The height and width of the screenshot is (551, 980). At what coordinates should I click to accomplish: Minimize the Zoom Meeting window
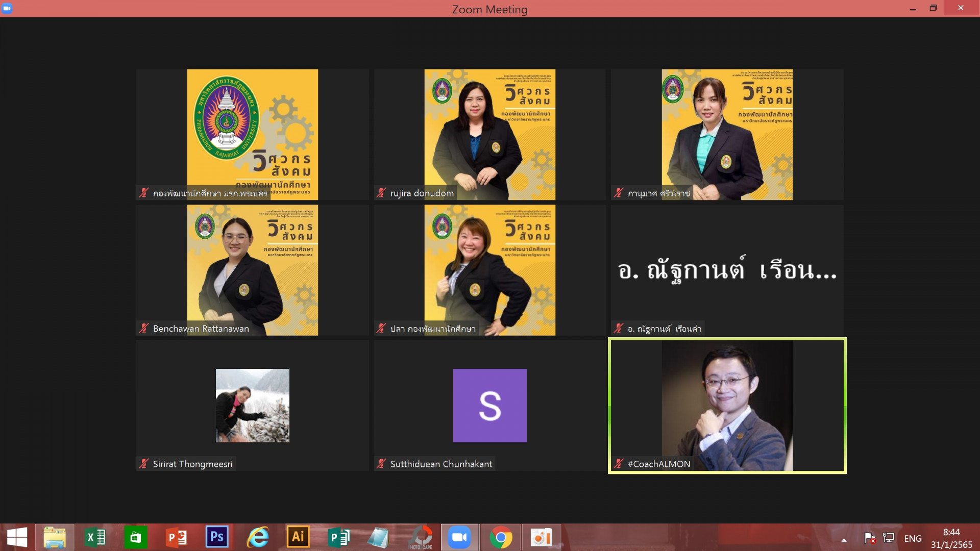(x=913, y=8)
